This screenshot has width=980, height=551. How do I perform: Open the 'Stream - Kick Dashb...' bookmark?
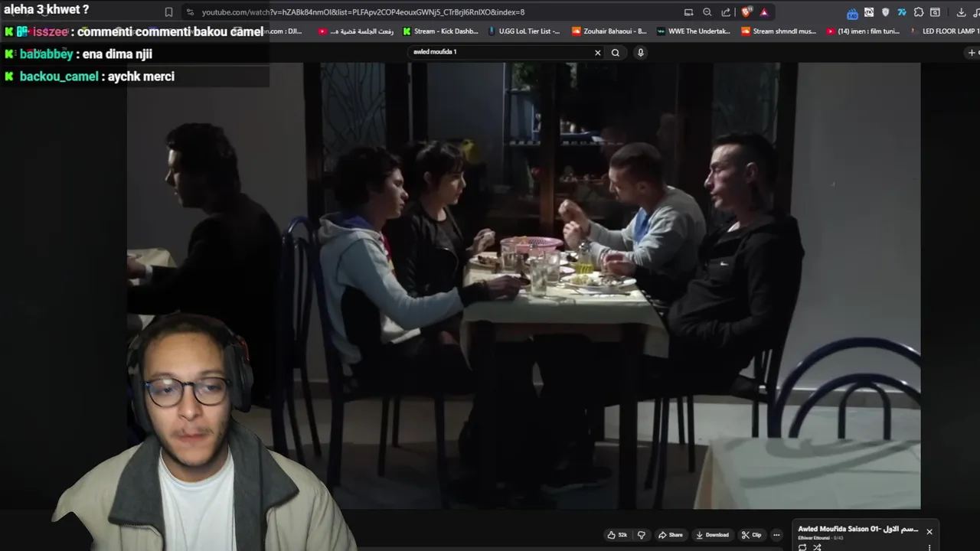coord(441,31)
